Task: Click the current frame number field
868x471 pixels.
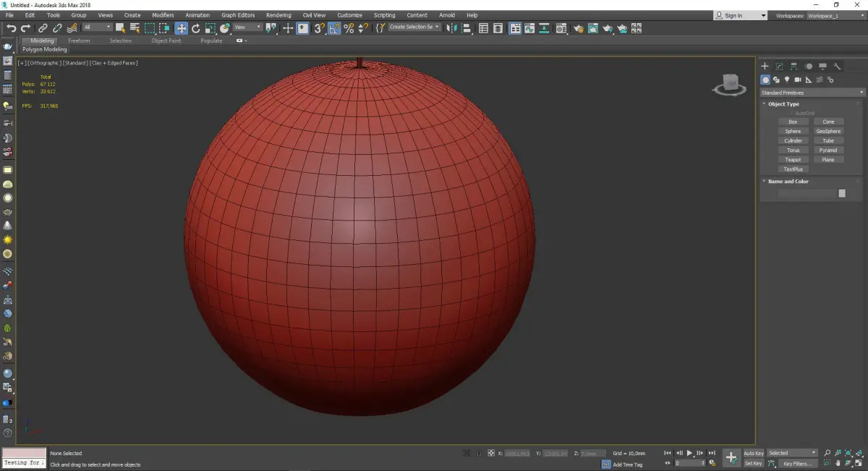Action: pos(689,463)
